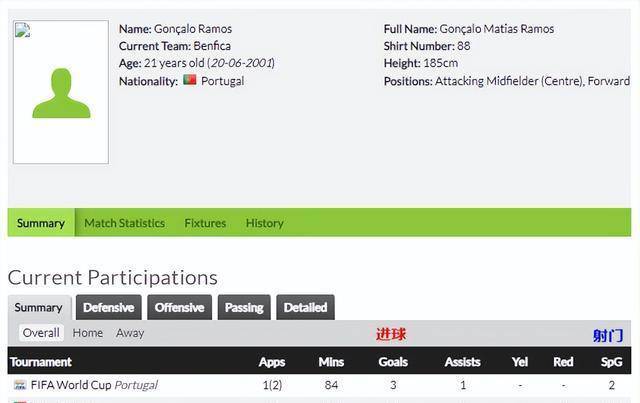This screenshot has height=403, width=640.
Task: Switch to the Fixtures tab
Action: click(x=205, y=223)
